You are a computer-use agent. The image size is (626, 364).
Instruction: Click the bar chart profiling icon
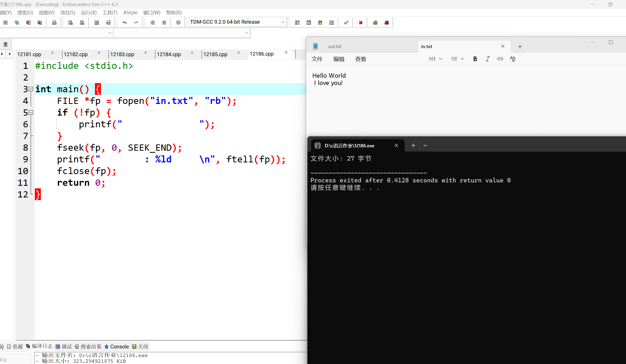[x=375, y=23]
